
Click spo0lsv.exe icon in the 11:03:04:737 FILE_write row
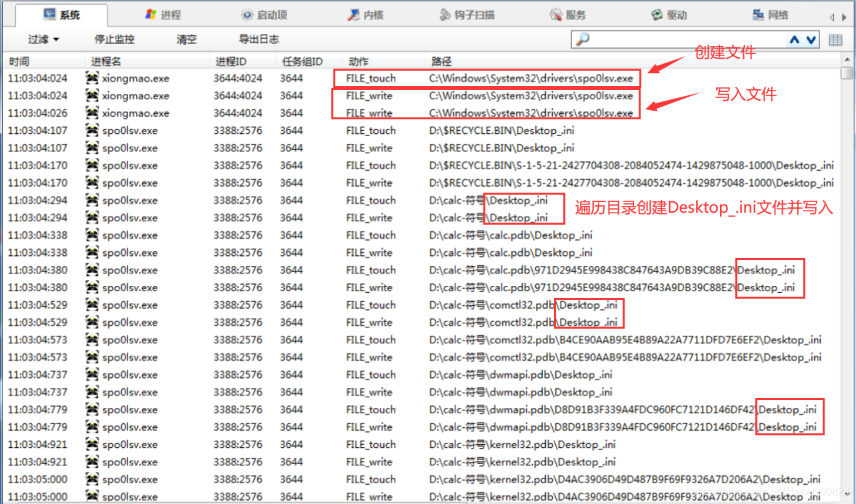(x=93, y=392)
